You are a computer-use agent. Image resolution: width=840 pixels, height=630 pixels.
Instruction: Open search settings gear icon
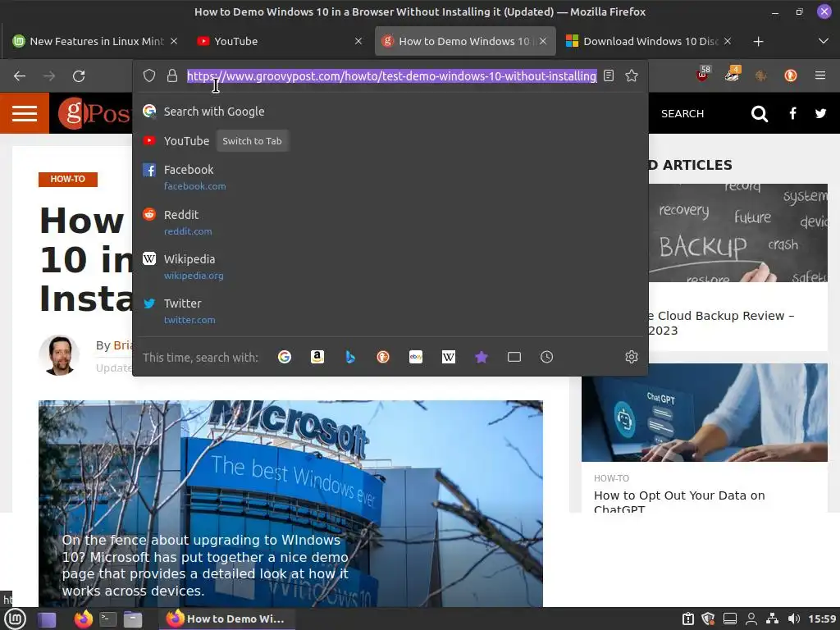pos(632,357)
